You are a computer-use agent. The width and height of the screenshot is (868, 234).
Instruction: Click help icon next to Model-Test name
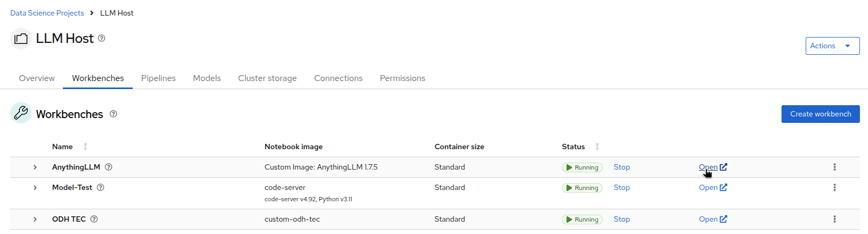coord(100,187)
